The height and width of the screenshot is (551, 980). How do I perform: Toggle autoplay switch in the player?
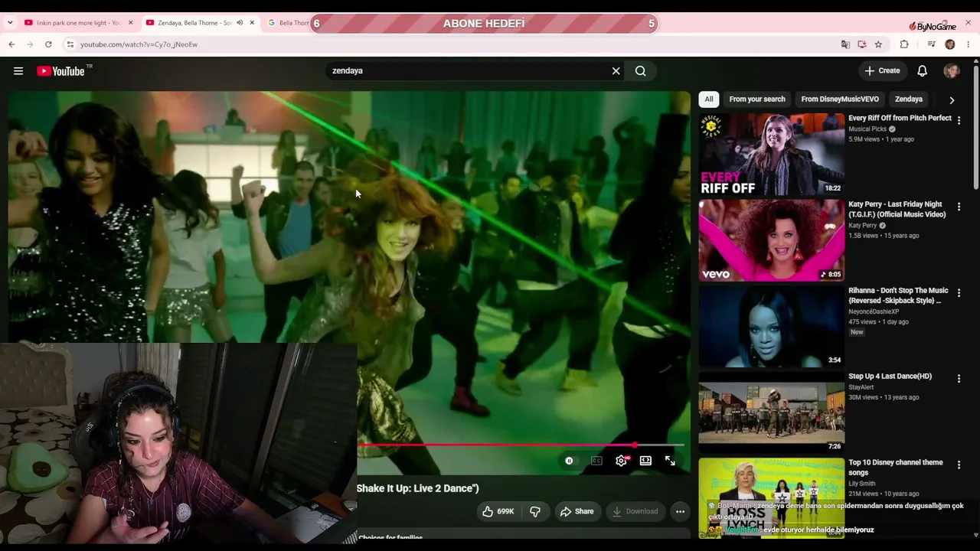(569, 461)
